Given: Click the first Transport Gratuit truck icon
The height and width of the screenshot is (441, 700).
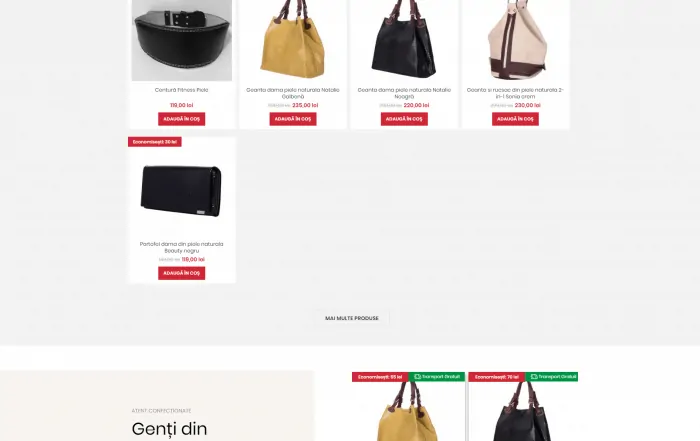Looking at the screenshot, I should click(417, 377).
